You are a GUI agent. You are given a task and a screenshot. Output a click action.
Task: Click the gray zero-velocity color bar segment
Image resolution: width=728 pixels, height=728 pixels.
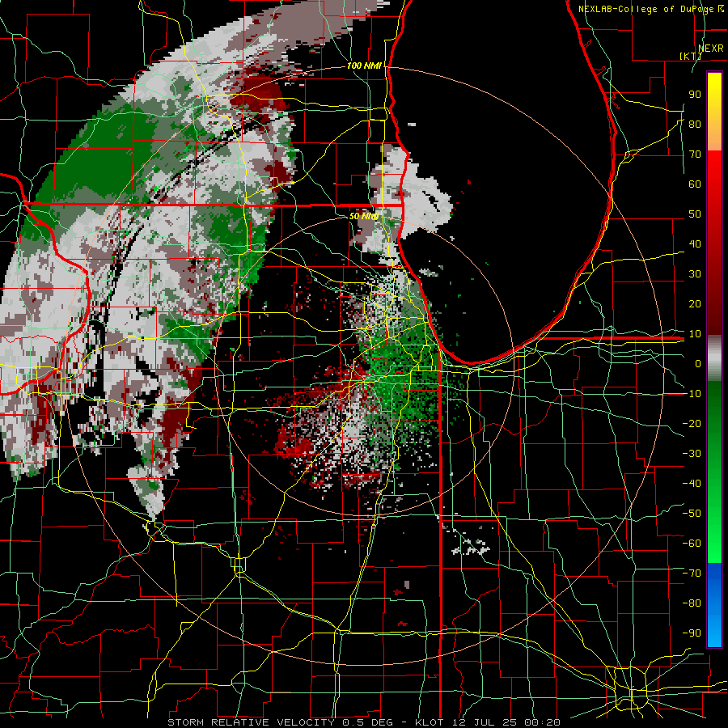[714, 358]
